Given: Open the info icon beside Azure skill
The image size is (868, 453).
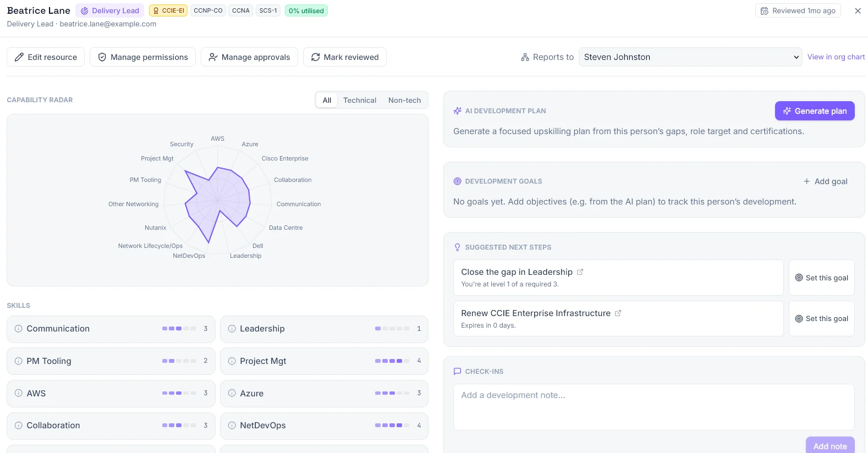Looking at the screenshot, I should click(232, 393).
